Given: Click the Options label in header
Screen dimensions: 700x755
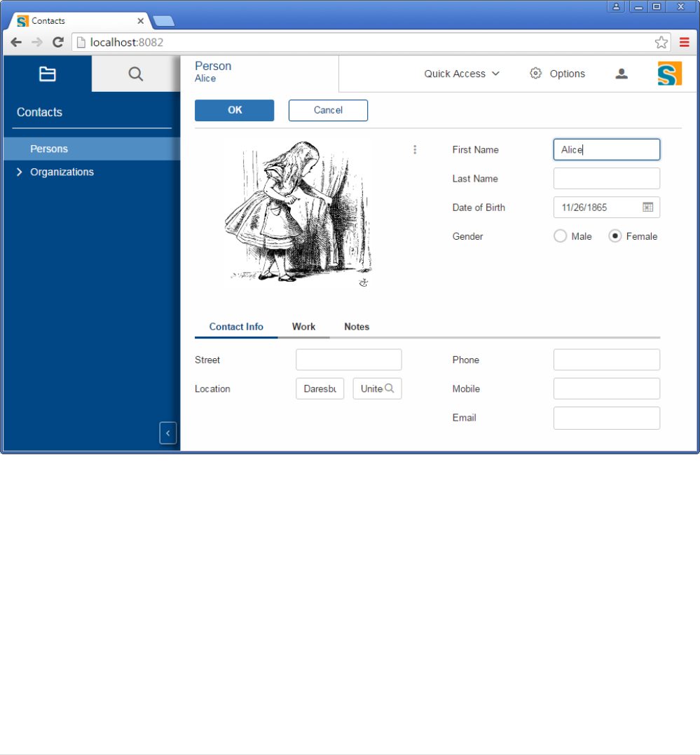Looking at the screenshot, I should (x=567, y=74).
